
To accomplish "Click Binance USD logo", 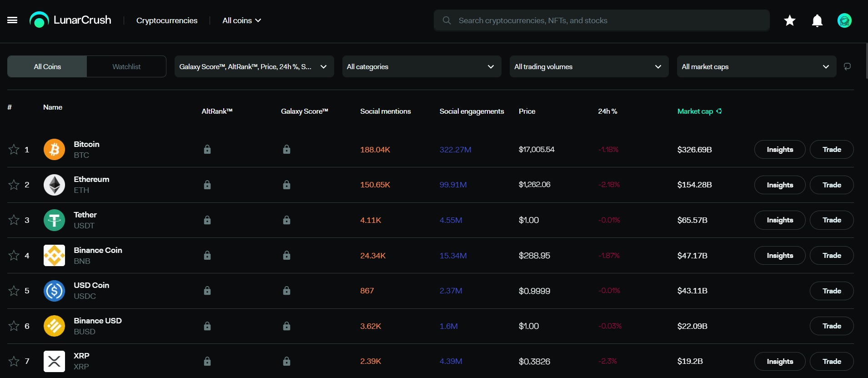I will 54,326.
